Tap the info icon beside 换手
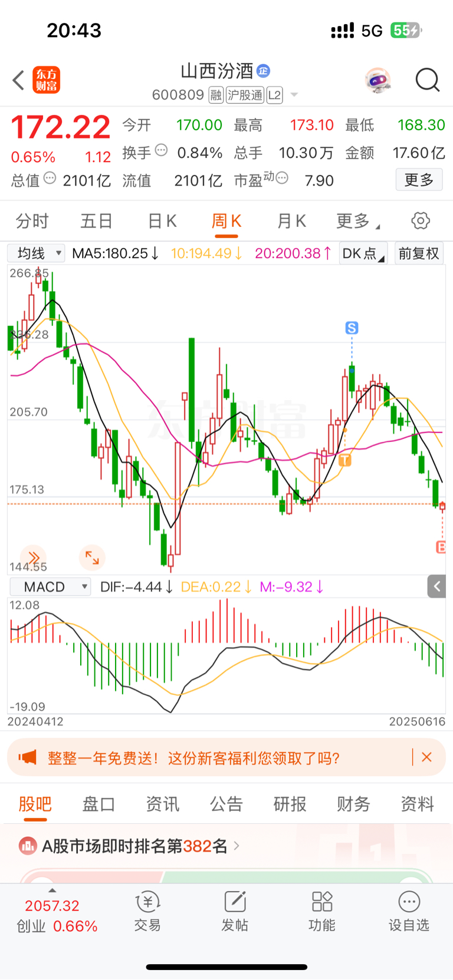 [x=162, y=150]
